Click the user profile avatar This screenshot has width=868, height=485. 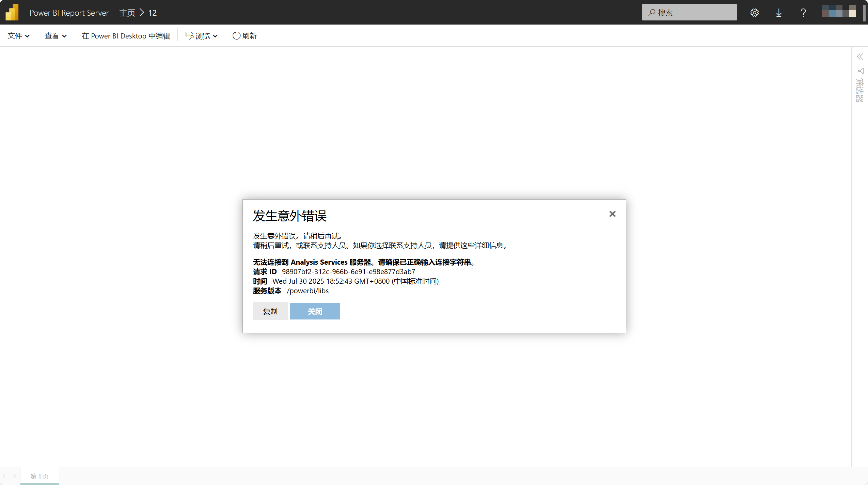point(839,11)
